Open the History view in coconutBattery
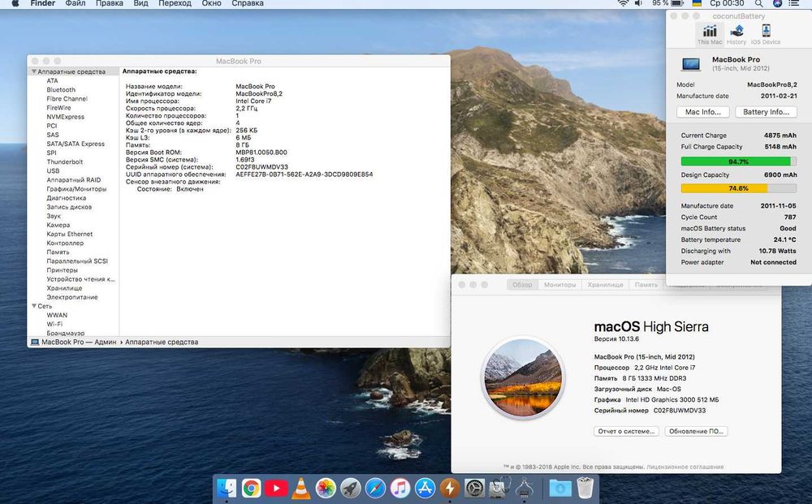Viewport: 812px width, 504px height. 736,34
